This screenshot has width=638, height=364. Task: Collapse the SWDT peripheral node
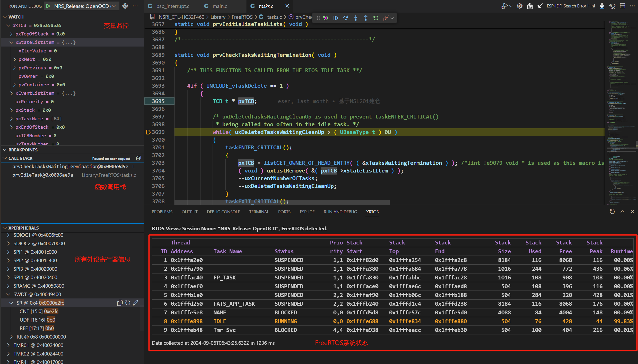[x=8, y=294]
